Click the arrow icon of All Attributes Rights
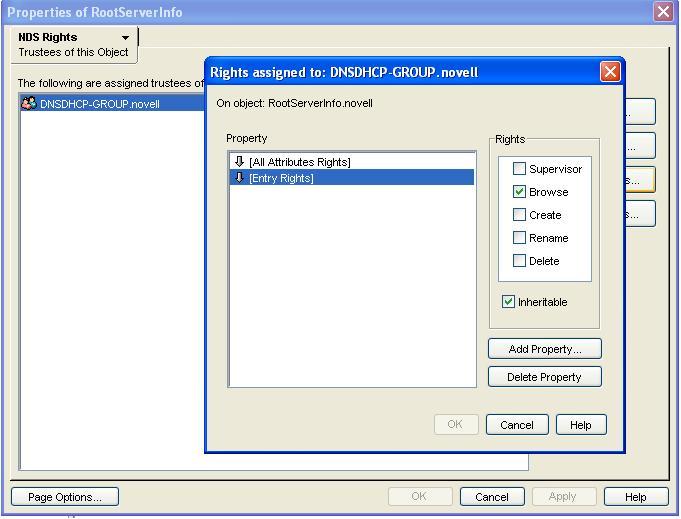Image resolution: width=681 pixels, height=519 pixels. [239, 162]
